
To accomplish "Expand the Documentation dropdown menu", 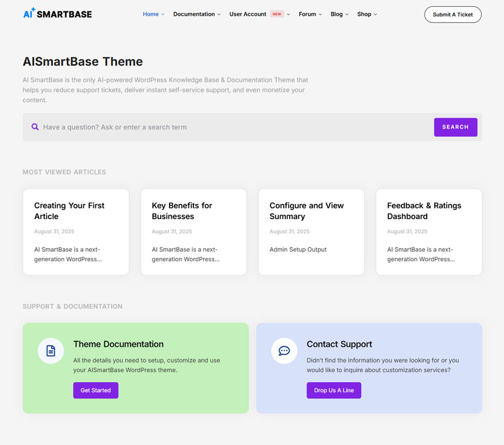I will point(197,14).
